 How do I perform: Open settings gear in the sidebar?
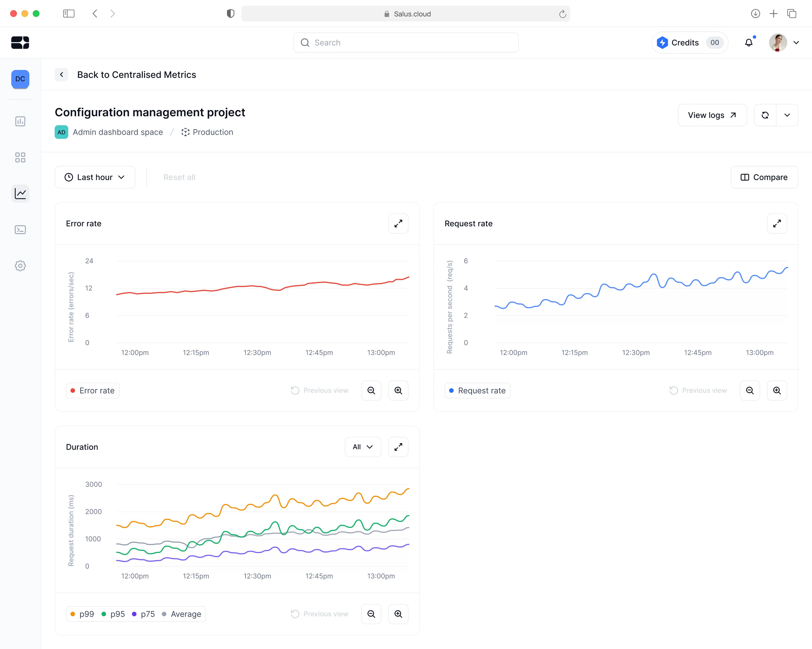tap(20, 266)
